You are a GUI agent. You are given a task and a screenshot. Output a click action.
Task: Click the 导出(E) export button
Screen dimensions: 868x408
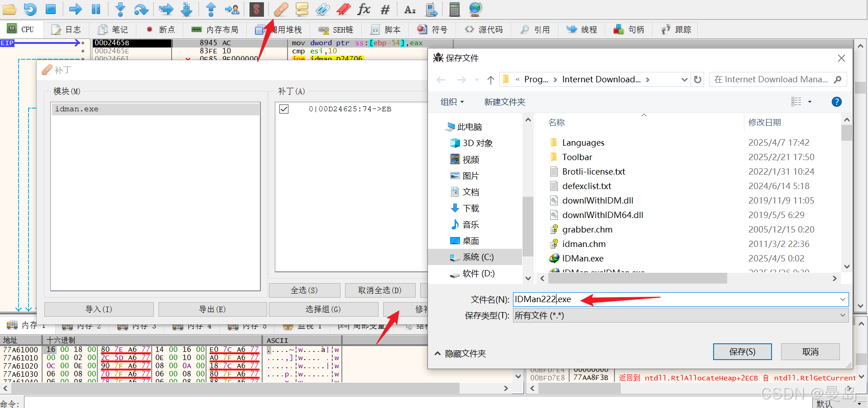212,309
